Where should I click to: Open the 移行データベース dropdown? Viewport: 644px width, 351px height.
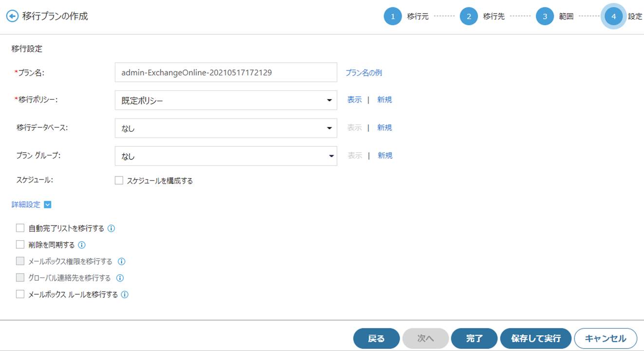(226, 128)
